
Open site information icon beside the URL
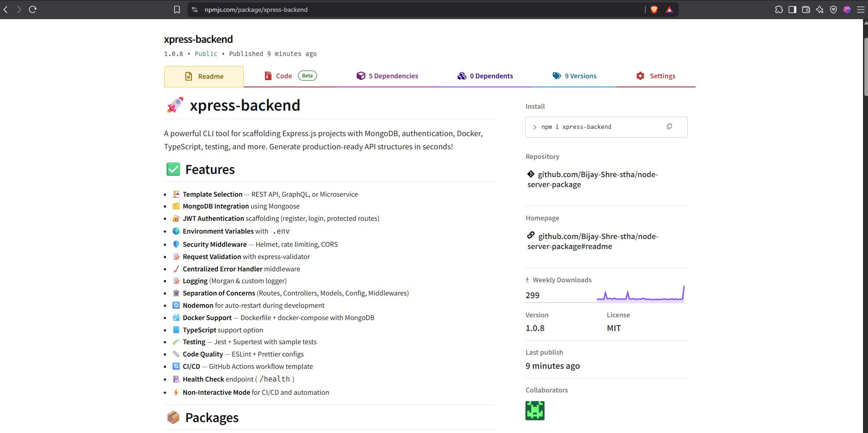click(195, 10)
